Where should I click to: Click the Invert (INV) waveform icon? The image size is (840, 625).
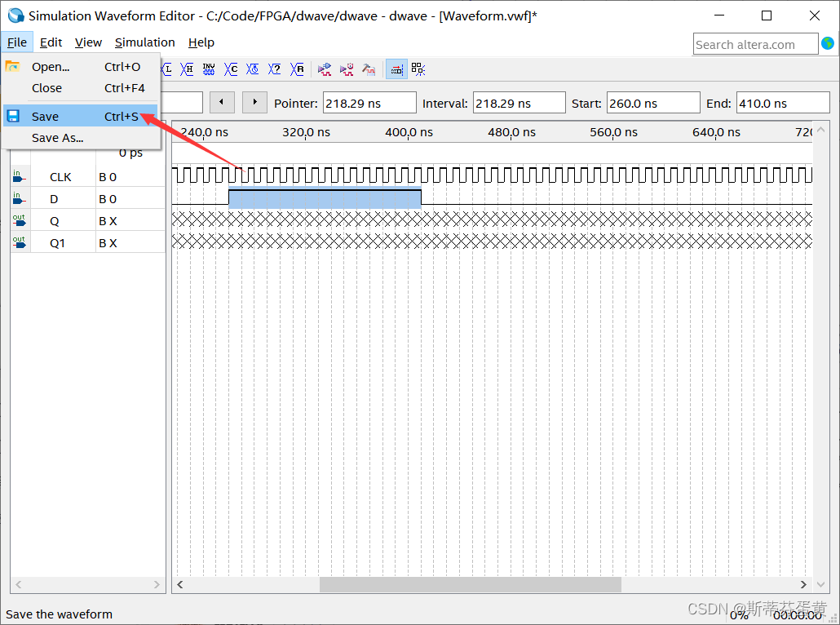[x=209, y=69]
